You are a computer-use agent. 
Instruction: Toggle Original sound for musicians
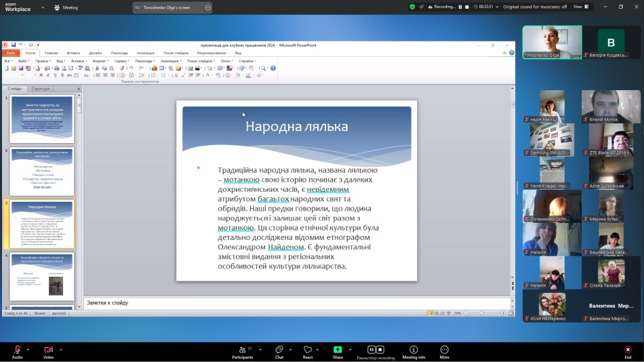tap(535, 7)
